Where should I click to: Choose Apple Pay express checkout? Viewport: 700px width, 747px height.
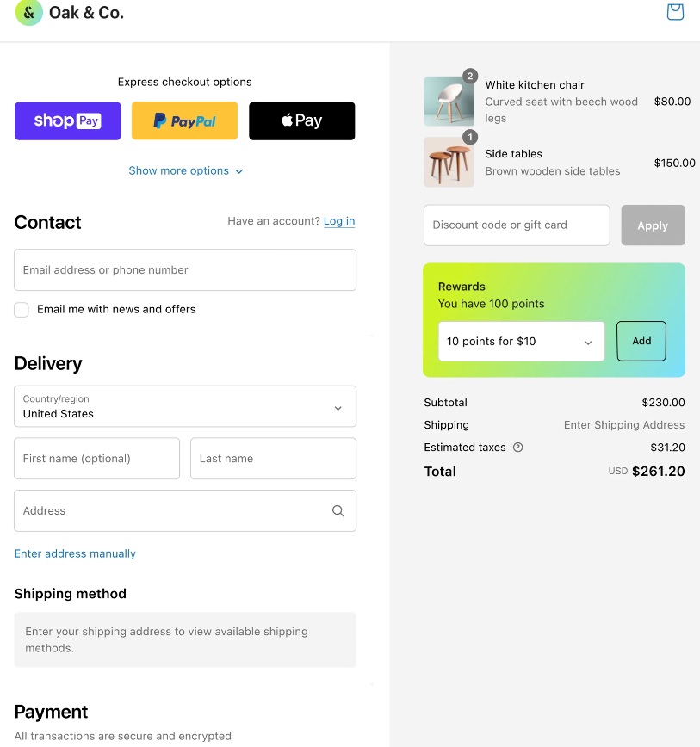(301, 121)
